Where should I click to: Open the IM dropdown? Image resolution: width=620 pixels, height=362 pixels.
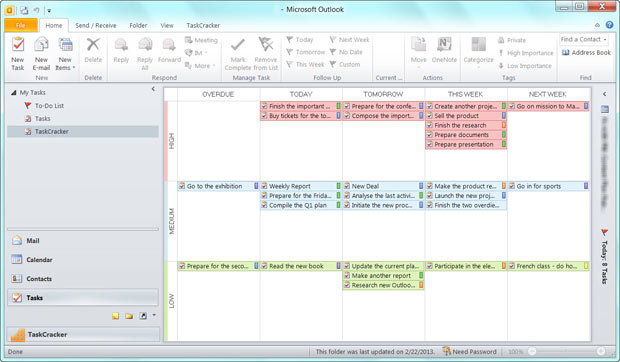click(x=197, y=53)
